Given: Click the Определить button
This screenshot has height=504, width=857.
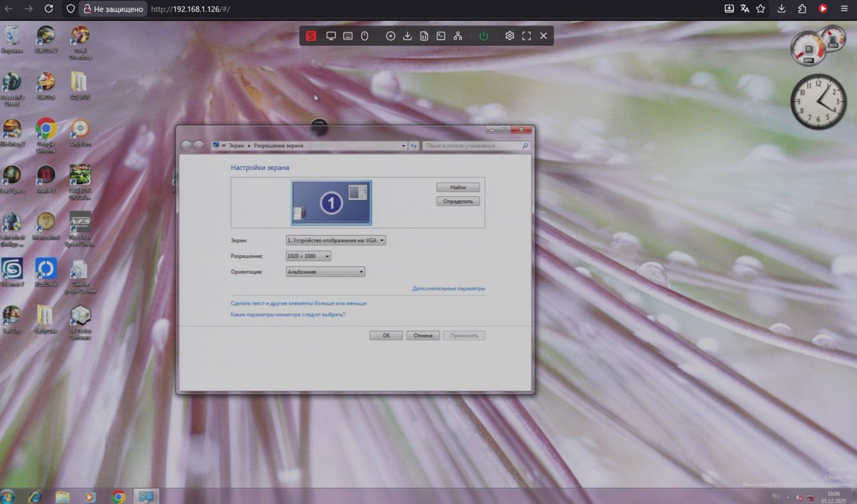Looking at the screenshot, I should click(458, 201).
